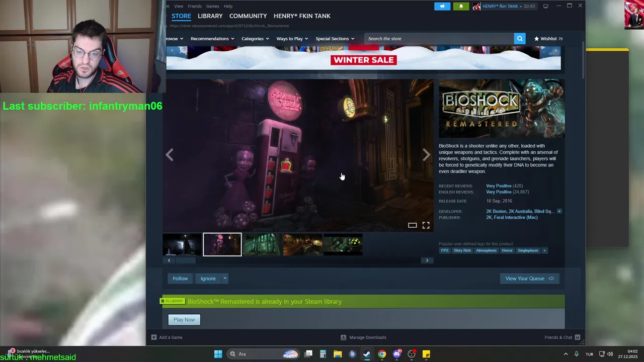Open the Help menu
The width and height of the screenshot is (644, 362).
tap(228, 6)
